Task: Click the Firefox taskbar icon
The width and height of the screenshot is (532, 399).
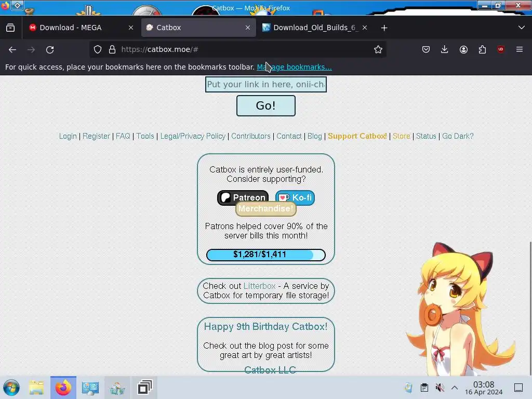Action: [x=63, y=388]
